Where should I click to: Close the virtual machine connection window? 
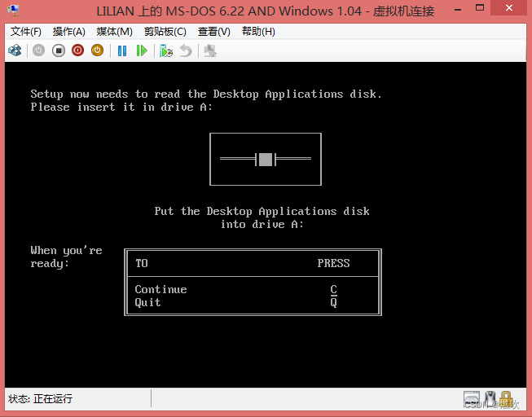509,8
